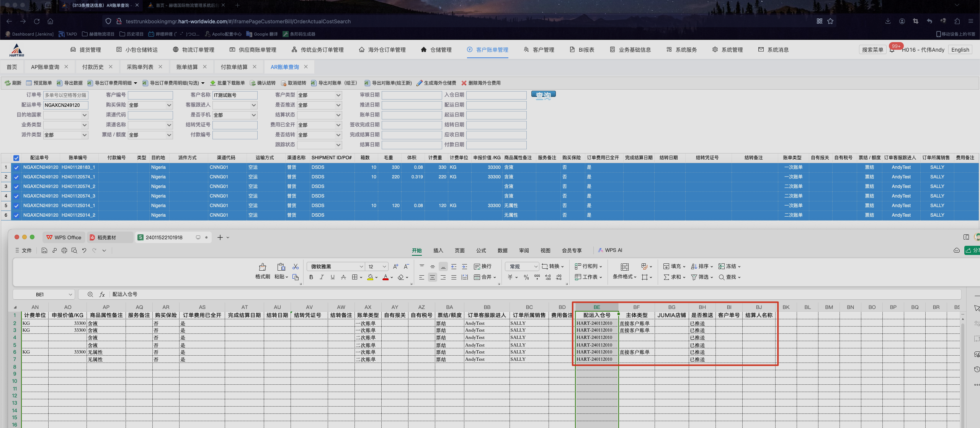This screenshot has height=428, width=980.
Task: Click the Format Painter (格式刷) icon
Action: point(262,267)
